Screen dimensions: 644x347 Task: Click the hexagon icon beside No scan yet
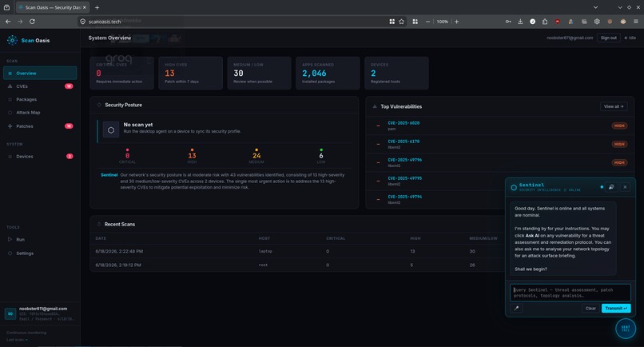(111, 130)
